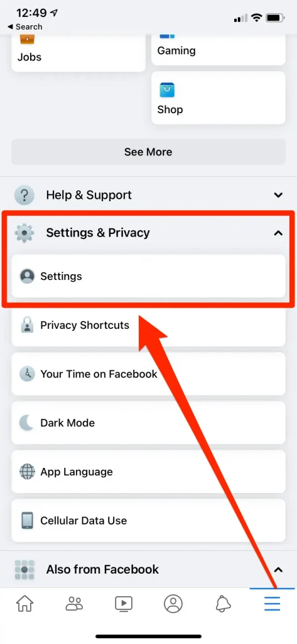Viewport: 297px width, 644px height.
Task: Tap the Shop bag icon
Action: (167, 90)
